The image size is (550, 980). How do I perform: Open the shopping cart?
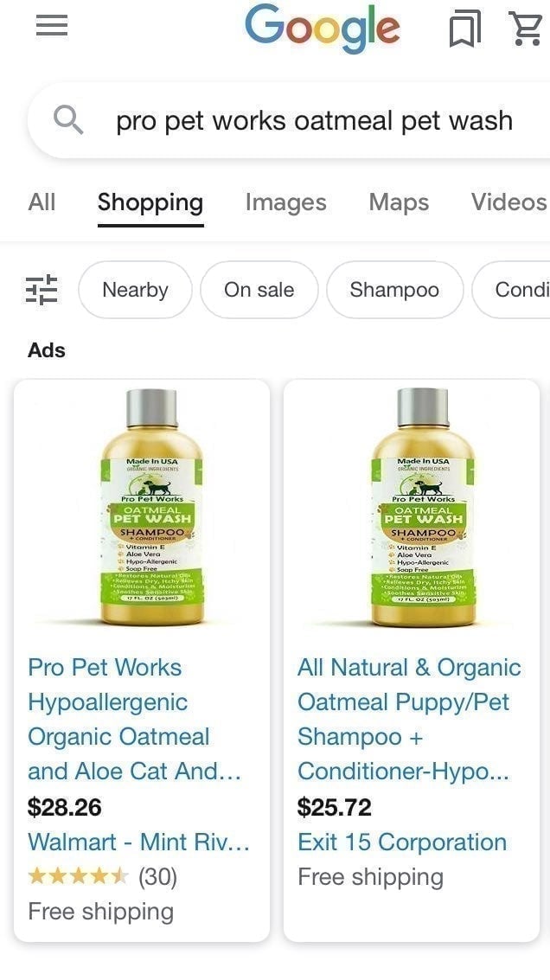527,29
